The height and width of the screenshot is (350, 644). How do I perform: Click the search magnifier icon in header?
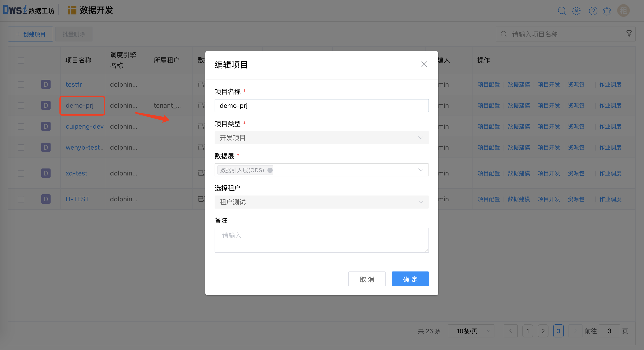pos(562,11)
